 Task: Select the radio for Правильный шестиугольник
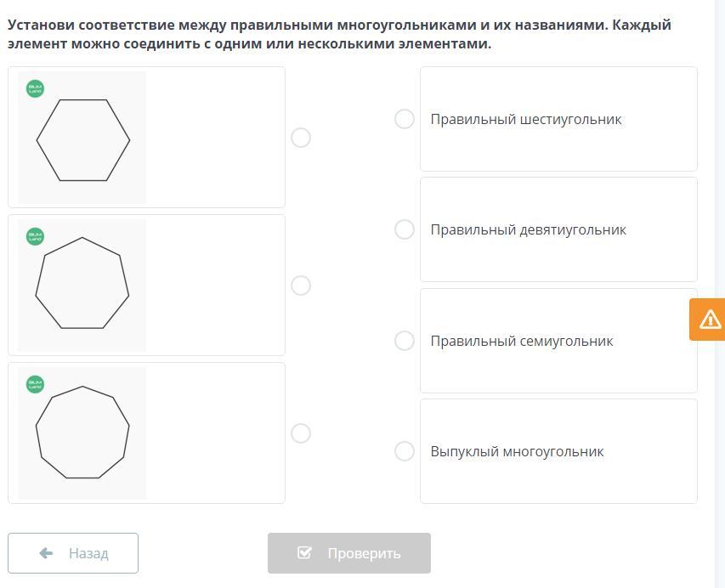point(405,119)
